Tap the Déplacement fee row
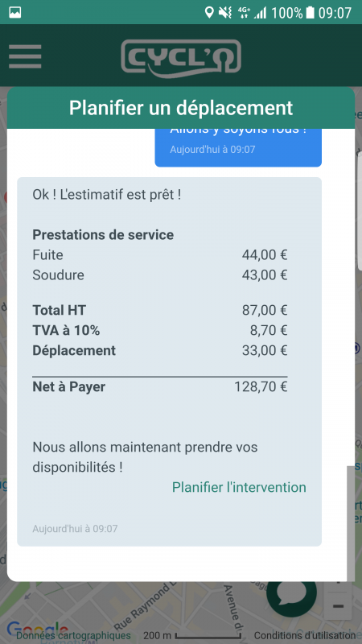 (x=160, y=351)
